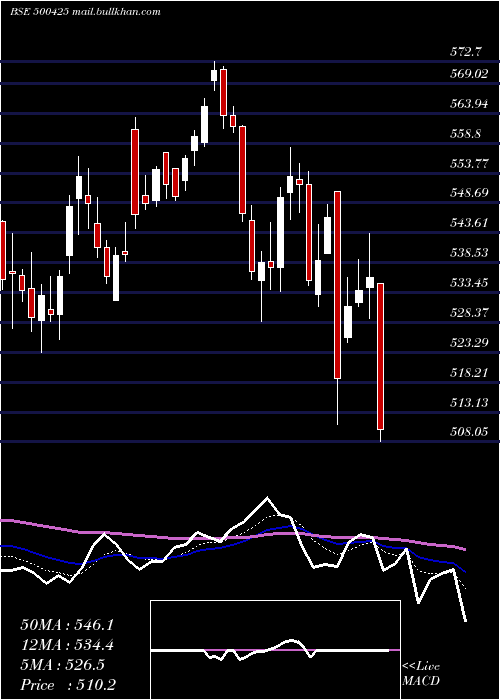Select the 548.69 price level label
The height and width of the screenshot is (700, 500).
[469, 193]
